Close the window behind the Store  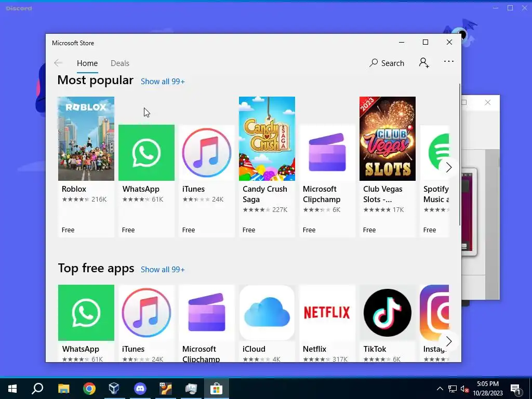coord(487,102)
